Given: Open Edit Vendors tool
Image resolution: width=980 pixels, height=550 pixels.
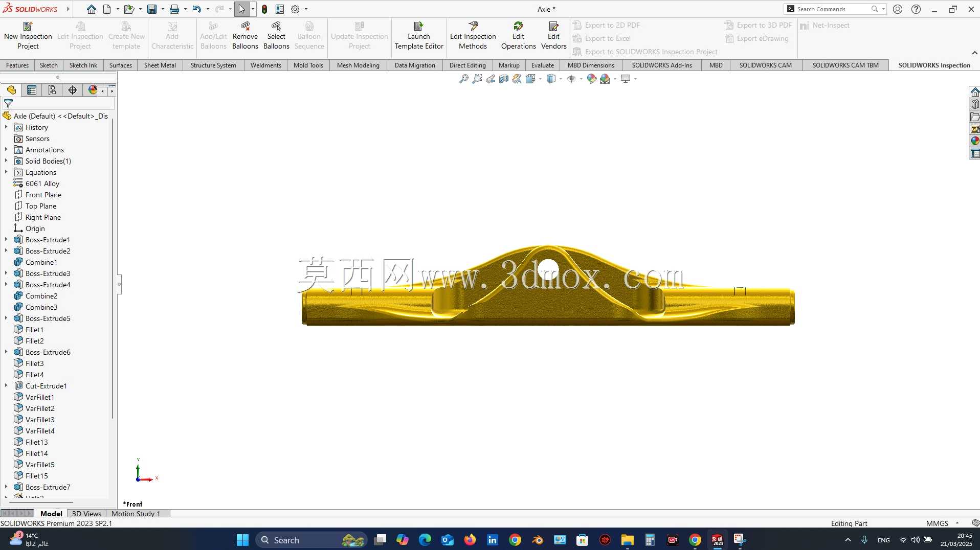Looking at the screenshot, I should click(553, 35).
